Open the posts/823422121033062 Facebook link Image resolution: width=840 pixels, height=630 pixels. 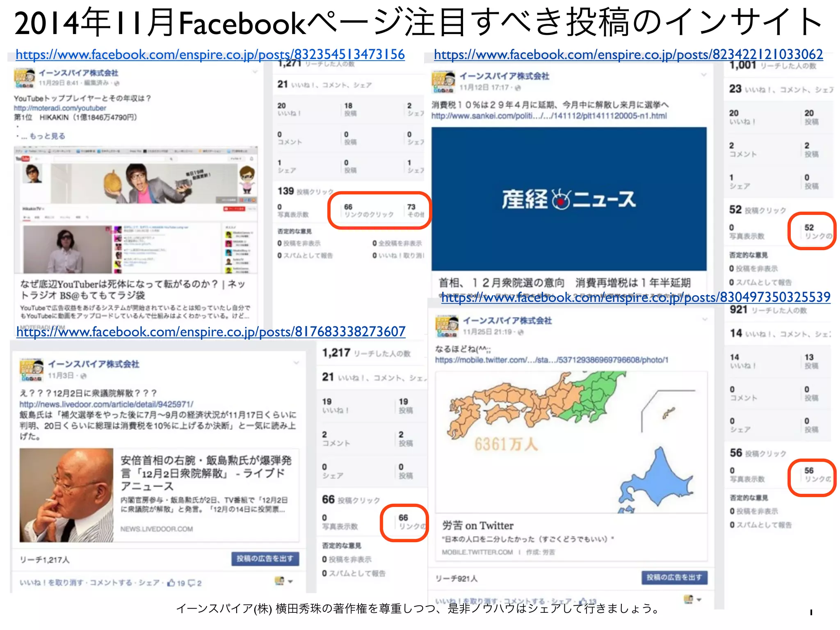[x=628, y=55]
